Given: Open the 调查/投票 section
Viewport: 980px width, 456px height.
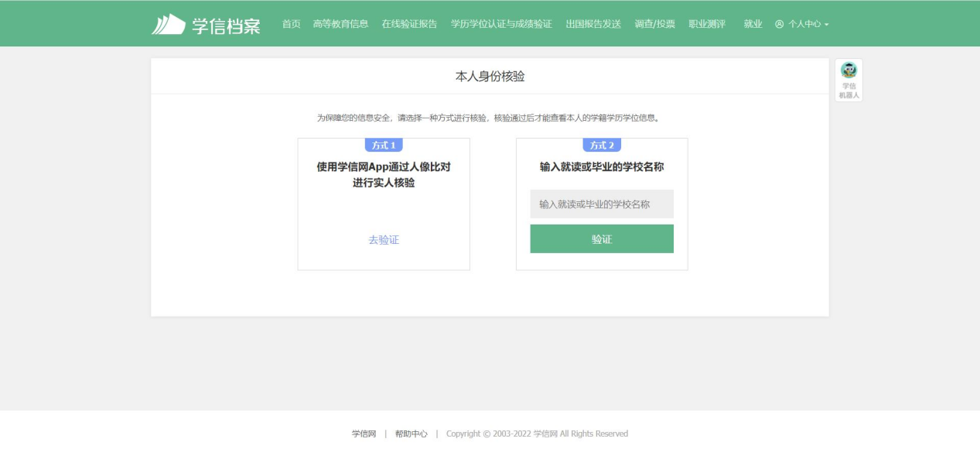Looking at the screenshot, I should (x=654, y=24).
